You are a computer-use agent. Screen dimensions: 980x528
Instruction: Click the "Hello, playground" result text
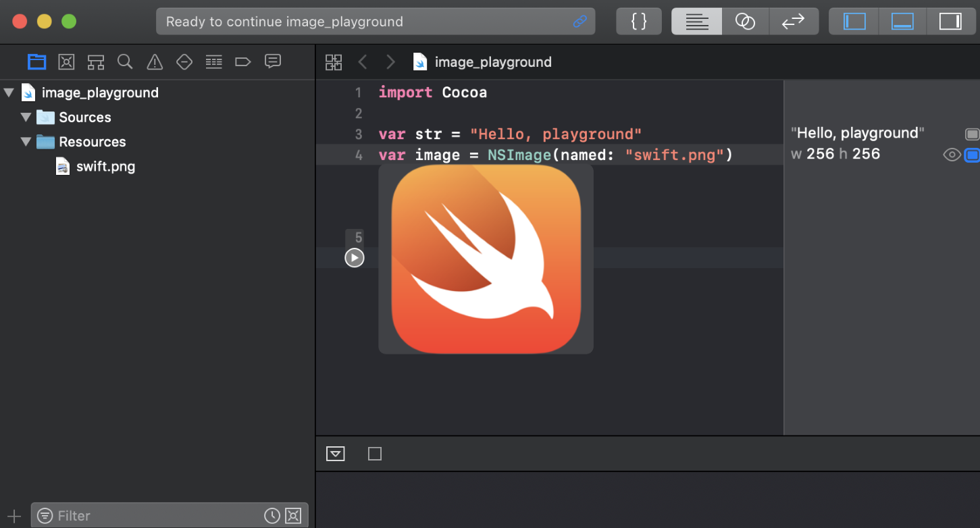(858, 133)
